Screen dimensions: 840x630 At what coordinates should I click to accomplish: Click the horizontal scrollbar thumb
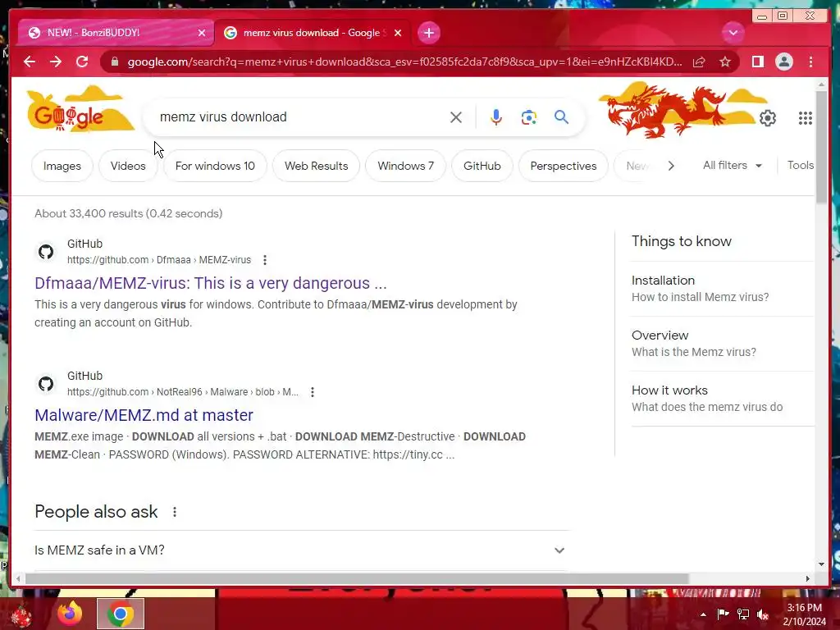tap(357, 578)
